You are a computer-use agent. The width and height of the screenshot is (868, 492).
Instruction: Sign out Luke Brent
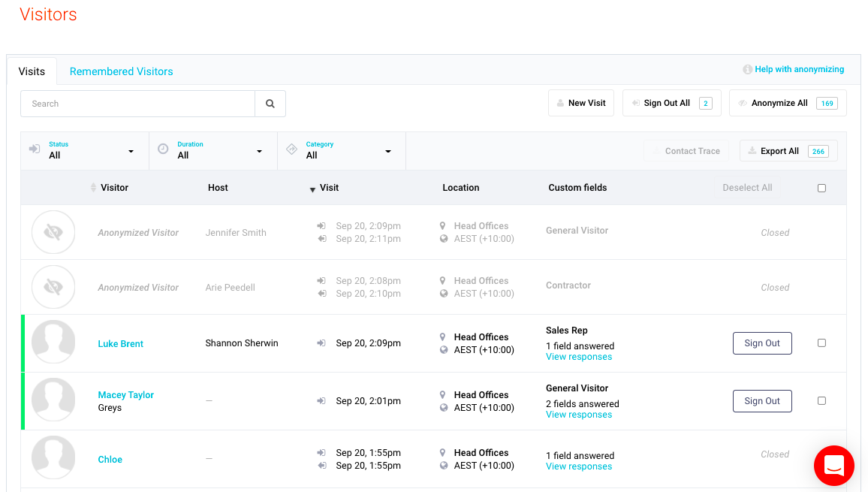pyautogui.click(x=762, y=343)
